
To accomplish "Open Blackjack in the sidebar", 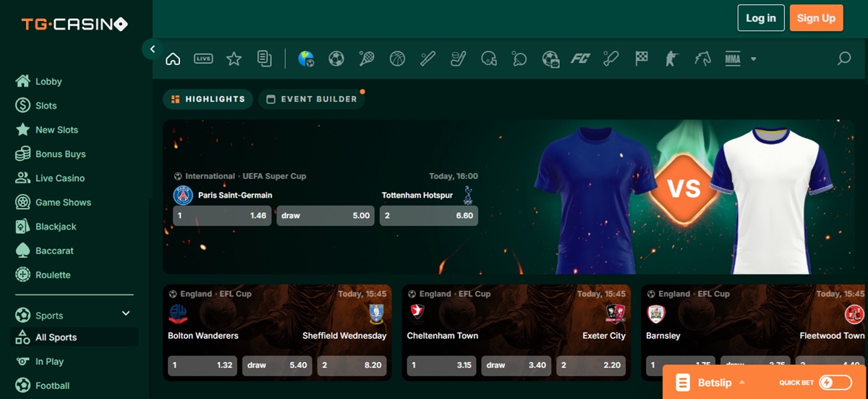I will (x=56, y=227).
